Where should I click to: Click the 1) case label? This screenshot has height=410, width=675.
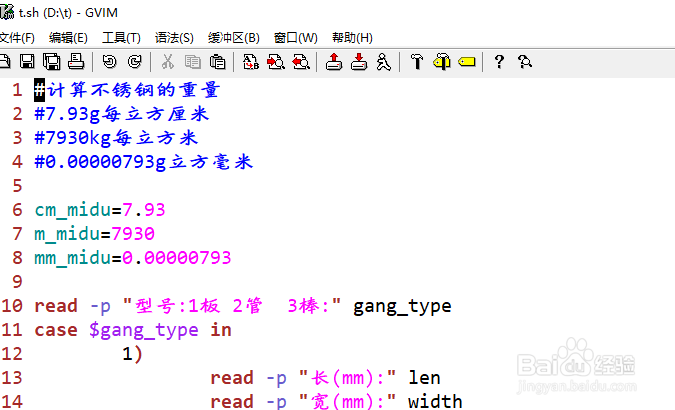pyautogui.click(x=133, y=354)
